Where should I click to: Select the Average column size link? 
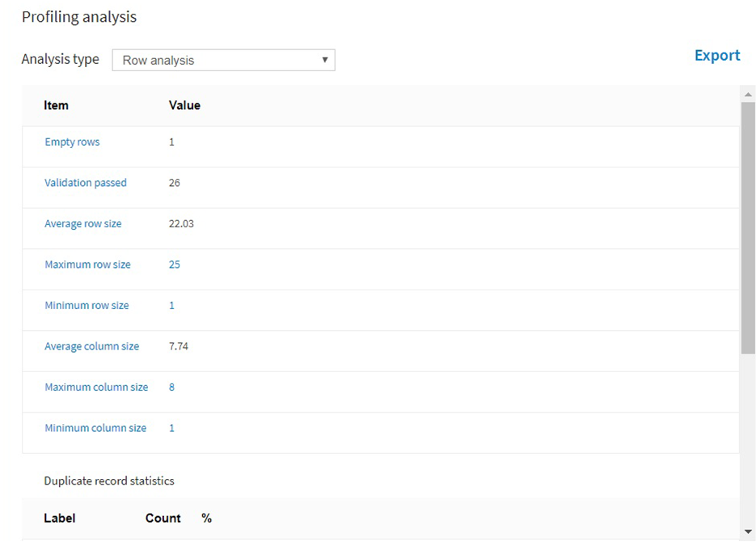pyautogui.click(x=91, y=346)
